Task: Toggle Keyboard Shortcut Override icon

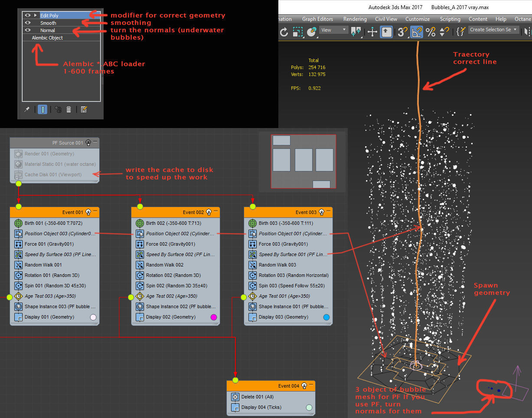Action: pos(387,32)
